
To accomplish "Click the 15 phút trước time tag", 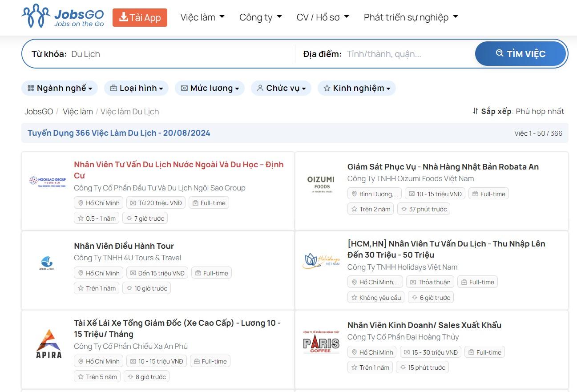I will coord(422,368).
